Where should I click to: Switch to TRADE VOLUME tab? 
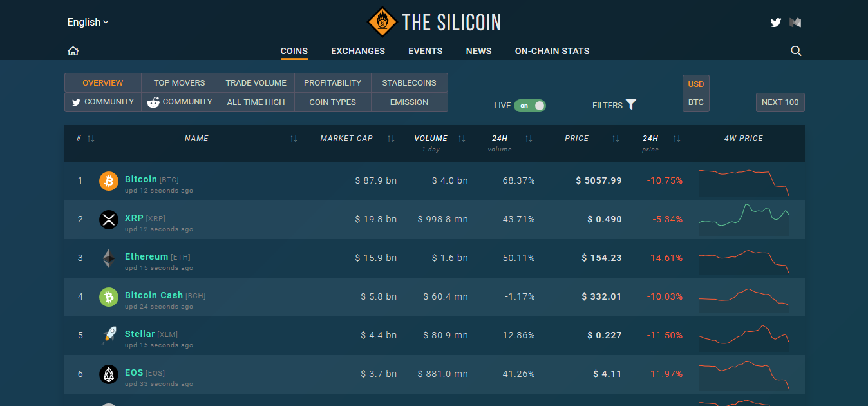tap(256, 83)
